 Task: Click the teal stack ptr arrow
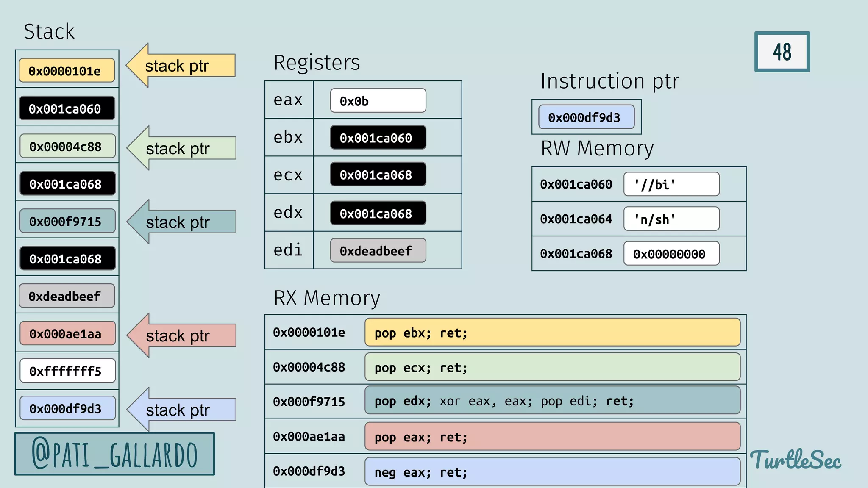tap(181, 222)
